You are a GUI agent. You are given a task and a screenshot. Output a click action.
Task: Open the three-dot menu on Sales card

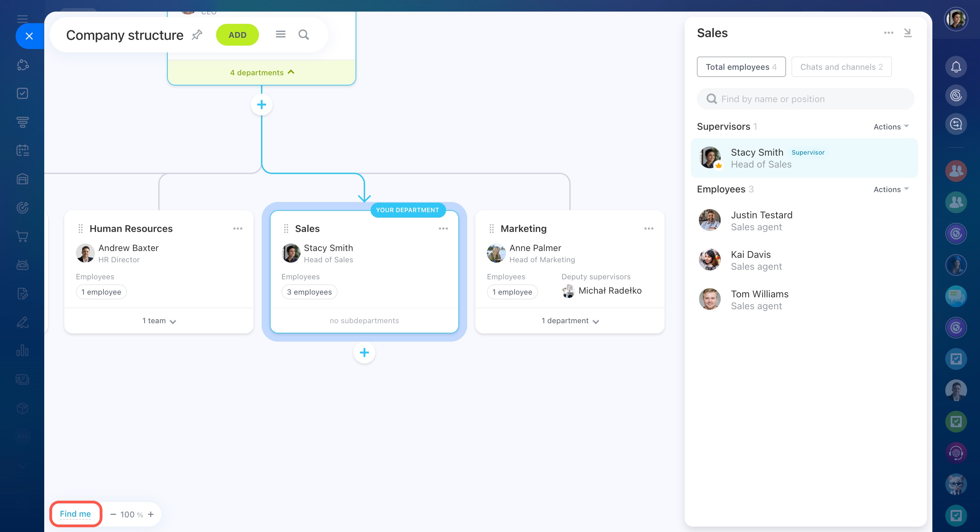tap(443, 229)
